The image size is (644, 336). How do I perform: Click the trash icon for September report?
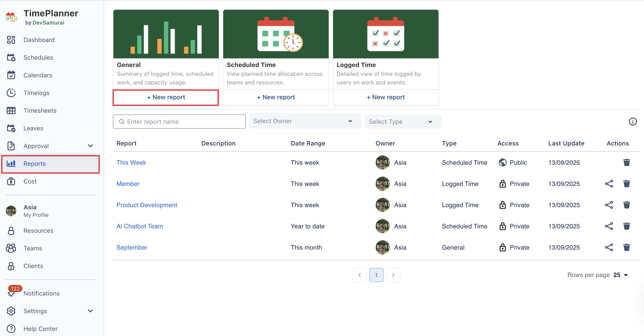point(626,247)
